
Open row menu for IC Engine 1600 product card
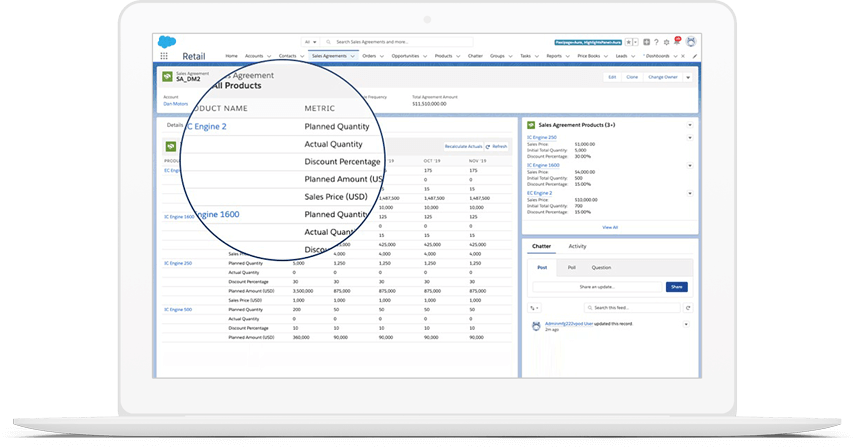coord(690,166)
